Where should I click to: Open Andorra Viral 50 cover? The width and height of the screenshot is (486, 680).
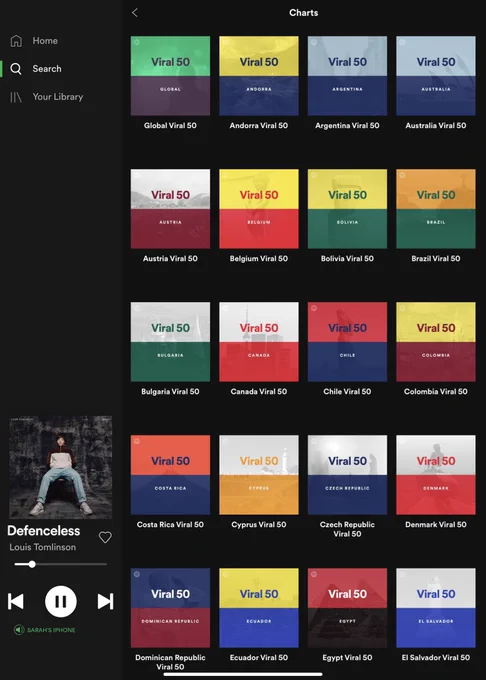259,76
